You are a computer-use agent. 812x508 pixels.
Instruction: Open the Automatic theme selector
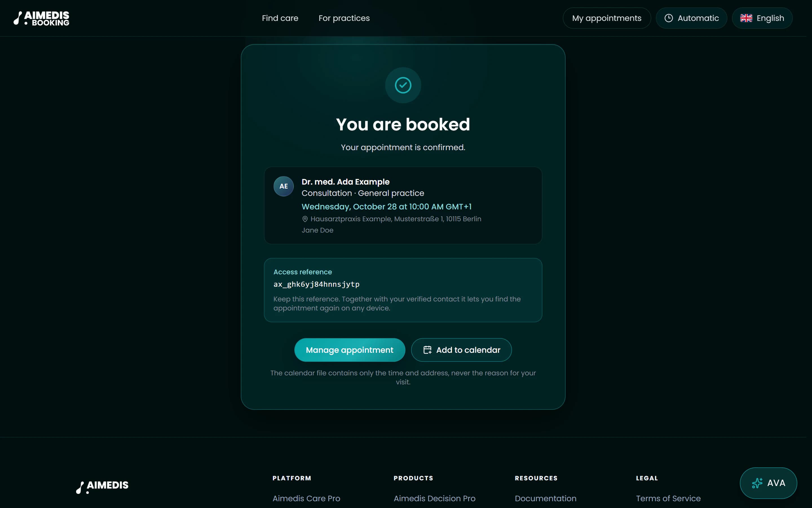coord(691,18)
